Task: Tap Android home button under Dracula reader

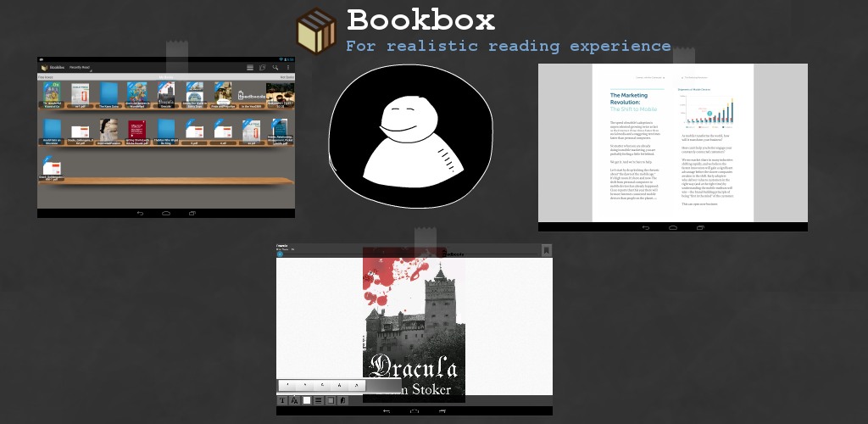Action: point(414,410)
